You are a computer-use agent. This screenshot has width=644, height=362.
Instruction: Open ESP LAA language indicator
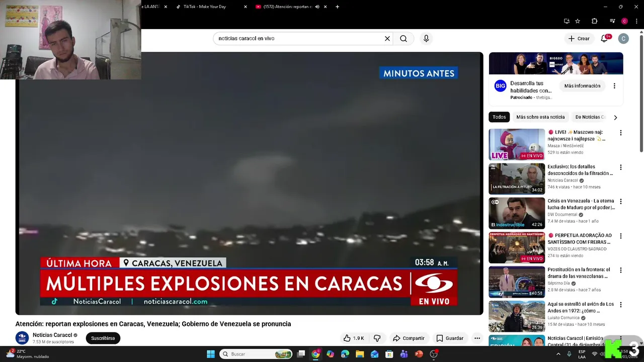tap(582, 354)
